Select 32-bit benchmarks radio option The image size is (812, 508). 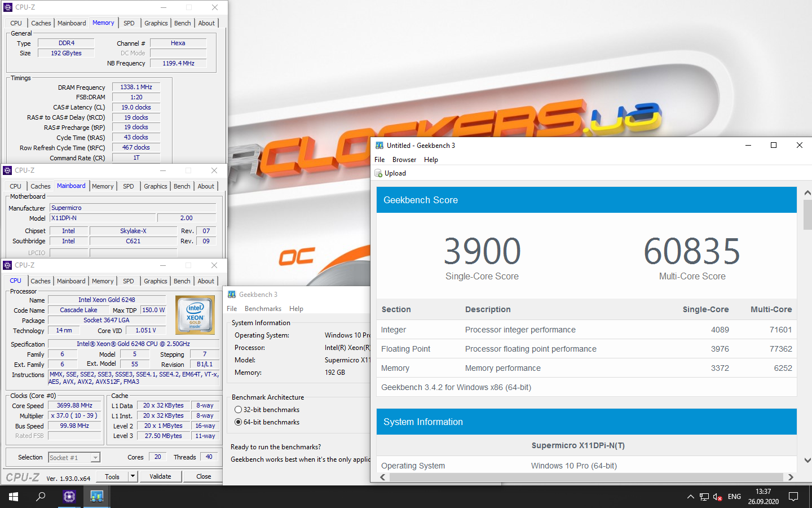238,410
